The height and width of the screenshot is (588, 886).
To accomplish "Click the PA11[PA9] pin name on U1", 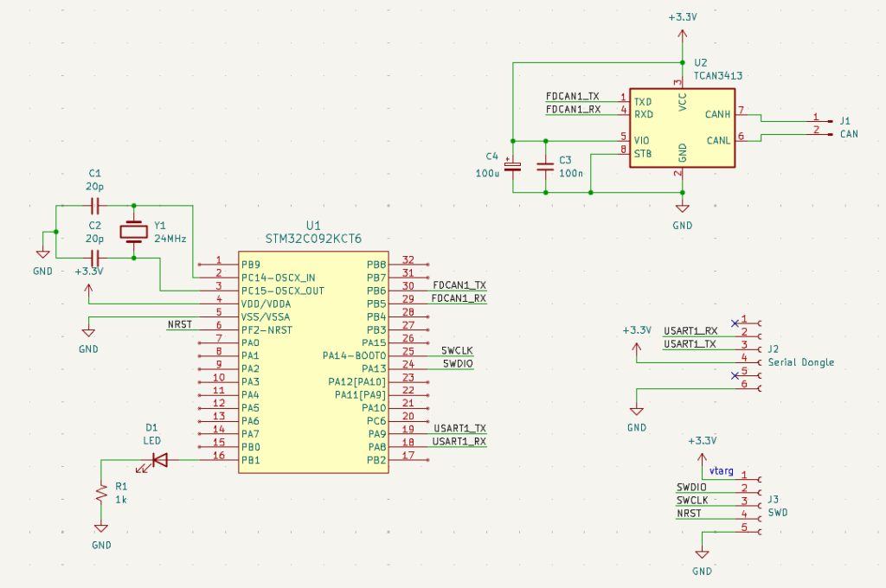I will (x=361, y=395).
